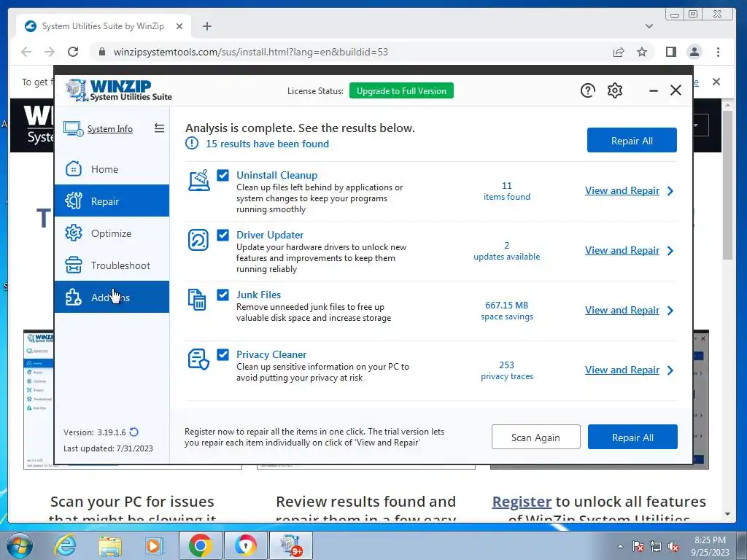Expand Driver Updater View and Repair chevron
The image size is (747, 560).
pos(670,251)
